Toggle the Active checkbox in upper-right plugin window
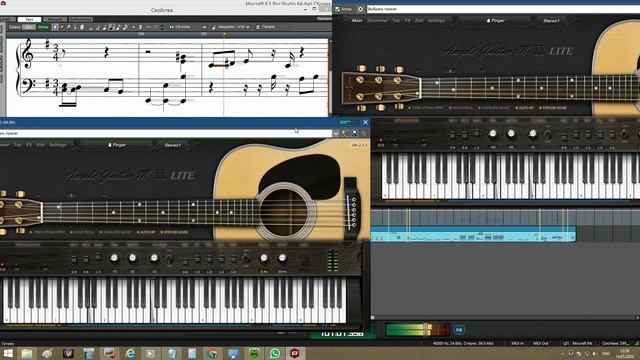The image size is (640, 360). [338, 9]
